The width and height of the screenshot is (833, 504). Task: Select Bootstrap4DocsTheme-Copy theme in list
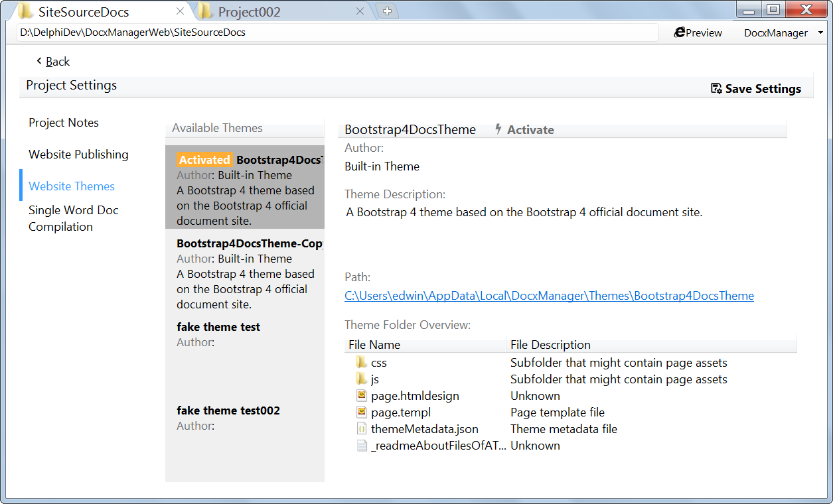point(245,271)
